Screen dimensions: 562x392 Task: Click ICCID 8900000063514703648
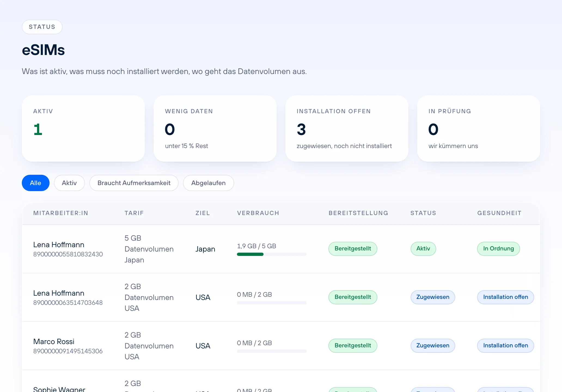68,303
